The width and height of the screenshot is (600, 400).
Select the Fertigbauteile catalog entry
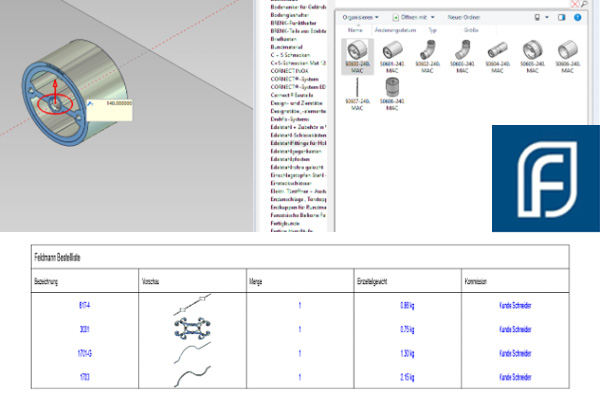(285, 223)
